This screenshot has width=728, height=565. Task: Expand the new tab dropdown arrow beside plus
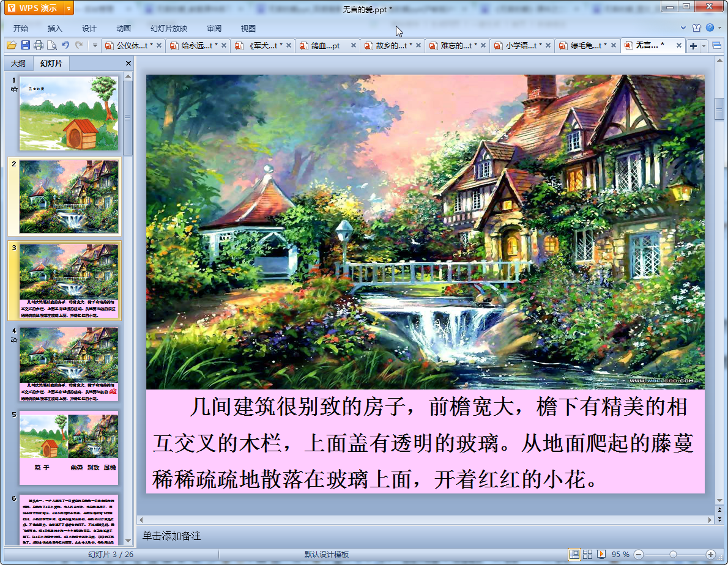tap(704, 45)
